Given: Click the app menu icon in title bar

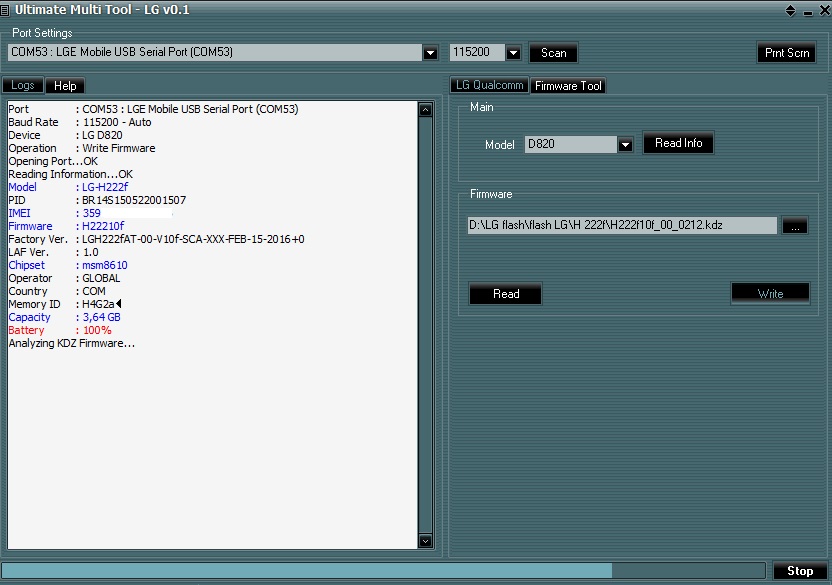Looking at the screenshot, I should coord(5,10).
